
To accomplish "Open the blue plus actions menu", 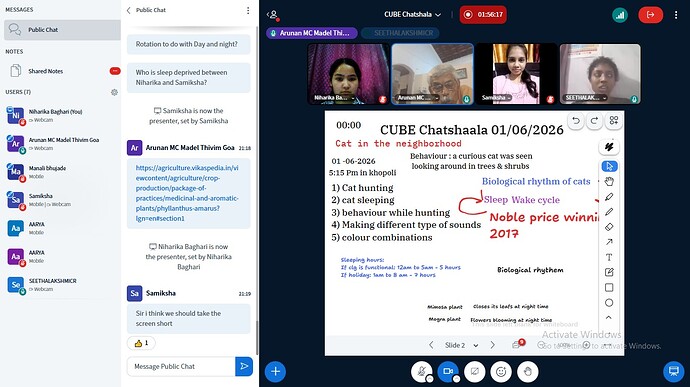I will click(x=275, y=372).
